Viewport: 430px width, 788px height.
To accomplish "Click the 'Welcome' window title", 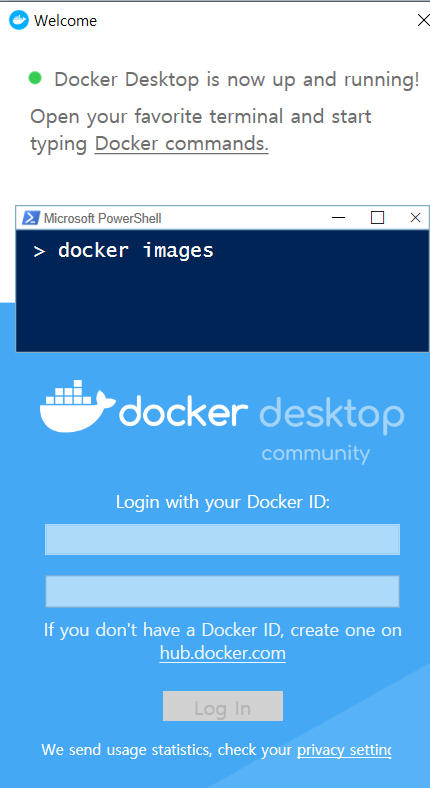I will 65,21.
